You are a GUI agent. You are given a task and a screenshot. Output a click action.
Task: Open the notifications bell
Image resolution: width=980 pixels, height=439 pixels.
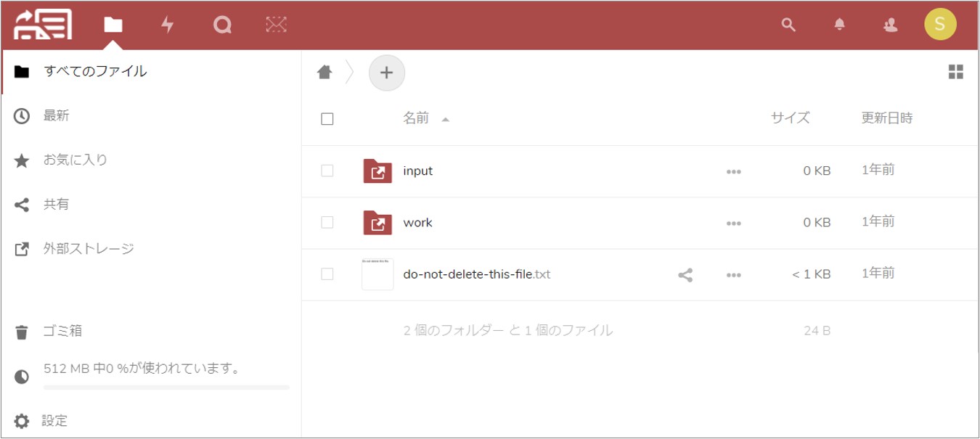click(840, 25)
